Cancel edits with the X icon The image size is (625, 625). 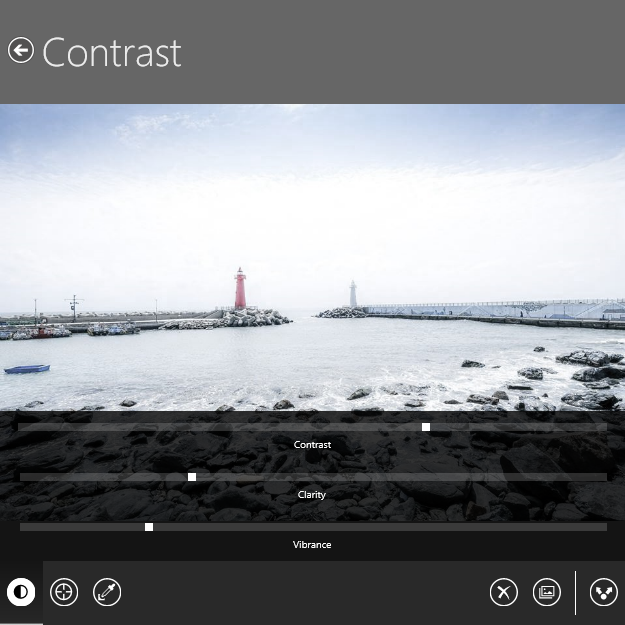tap(504, 592)
